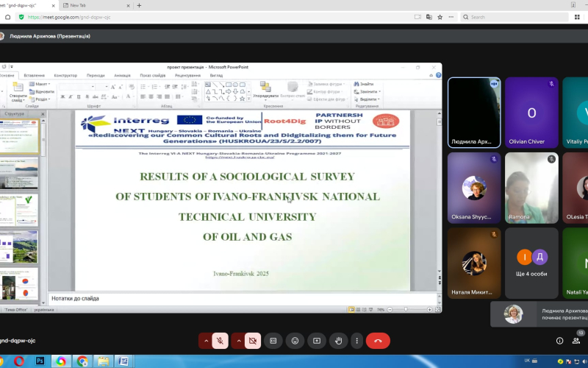Click the present screen icon
Viewport: 588px width, 368px height.
pyautogui.click(x=316, y=341)
